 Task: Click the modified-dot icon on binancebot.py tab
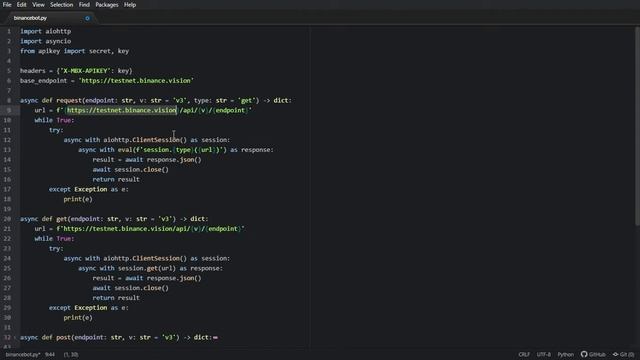tap(87, 18)
